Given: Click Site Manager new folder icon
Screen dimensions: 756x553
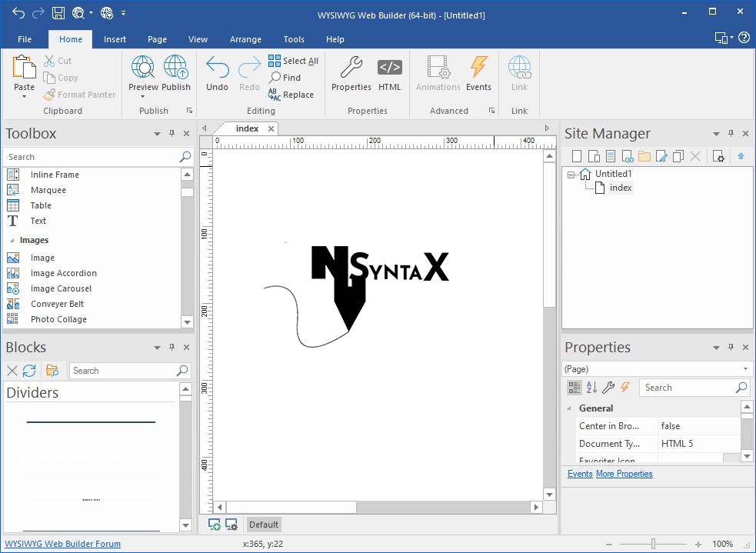Looking at the screenshot, I should pyautogui.click(x=644, y=156).
